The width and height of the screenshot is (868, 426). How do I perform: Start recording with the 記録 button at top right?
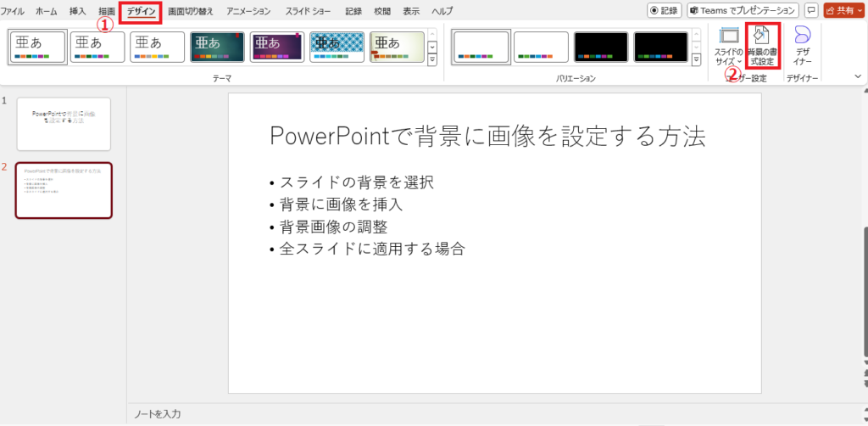click(x=665, y=10)
